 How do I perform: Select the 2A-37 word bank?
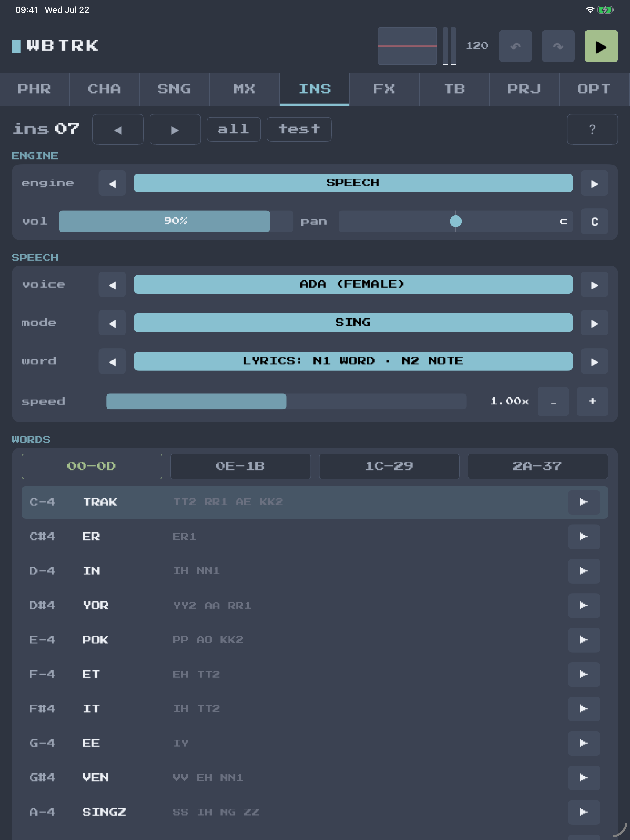(x=538, y=466)
